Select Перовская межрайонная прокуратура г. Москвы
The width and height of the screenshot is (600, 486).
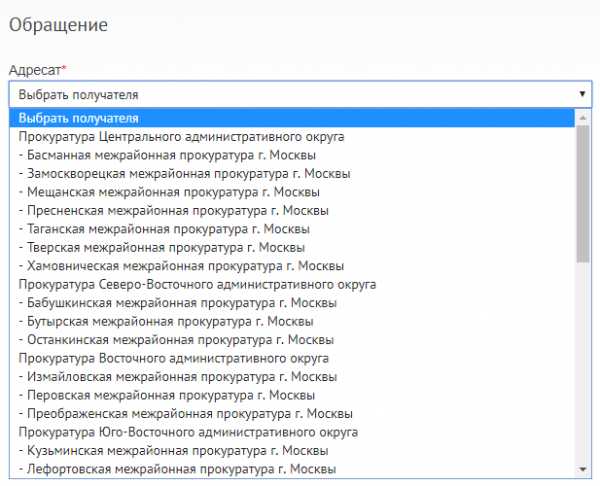click(x=292, y=395)
